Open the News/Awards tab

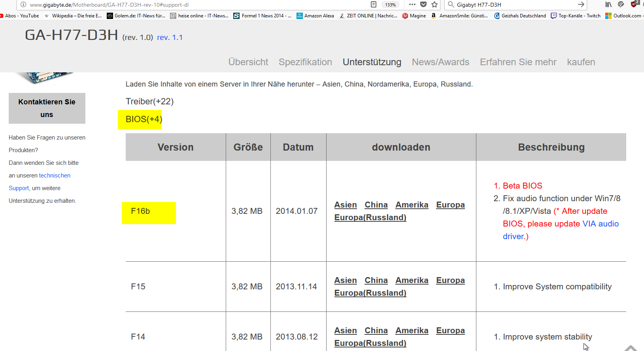[x=440, y=62]
